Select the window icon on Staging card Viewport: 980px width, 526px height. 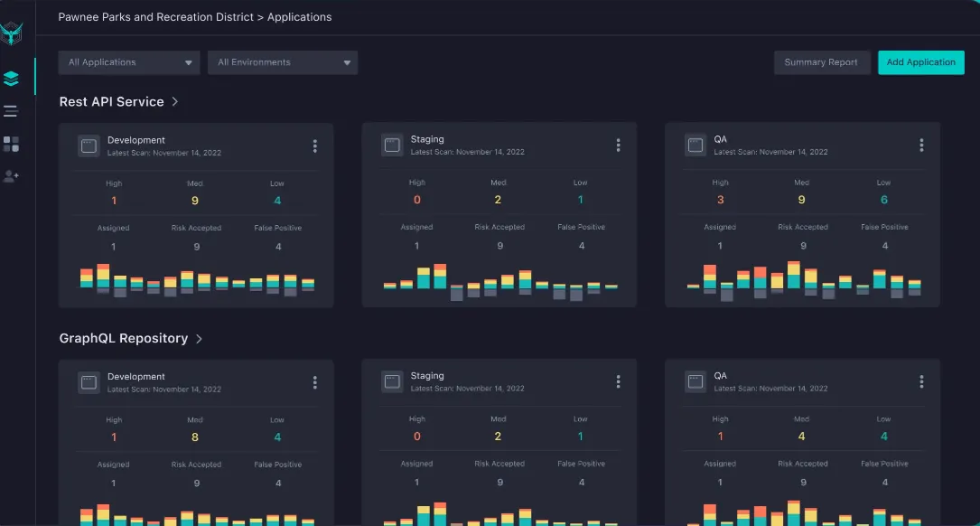(x=392, y=145)
